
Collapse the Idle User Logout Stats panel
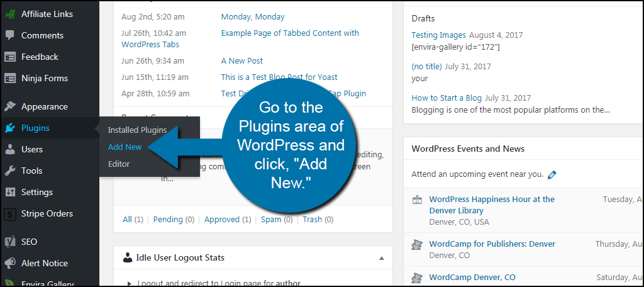(x=382, y=258)
